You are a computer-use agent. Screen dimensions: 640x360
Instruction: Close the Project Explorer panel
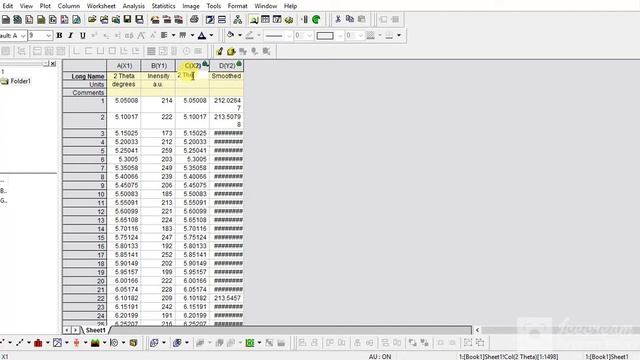(53, 64)
